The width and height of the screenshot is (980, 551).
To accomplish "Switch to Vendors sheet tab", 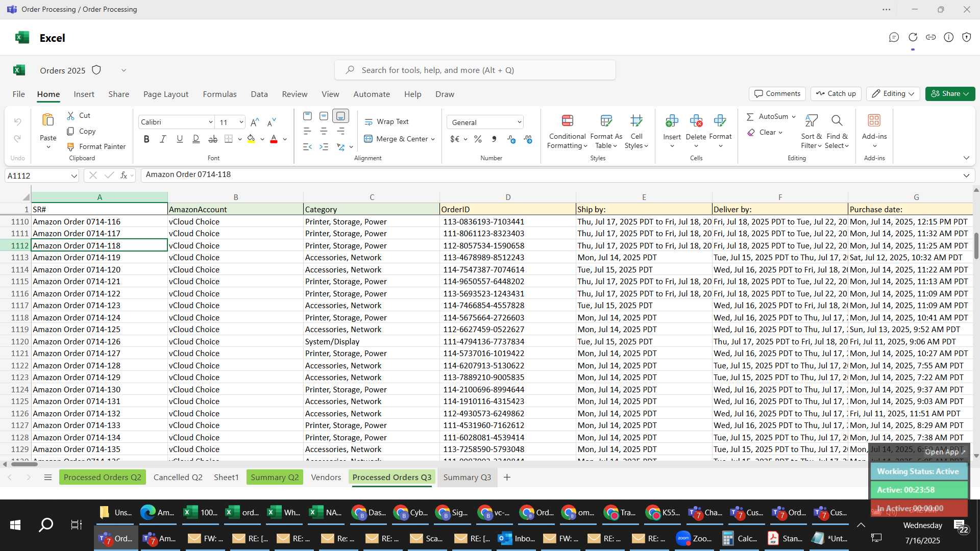I will point(326,477).
